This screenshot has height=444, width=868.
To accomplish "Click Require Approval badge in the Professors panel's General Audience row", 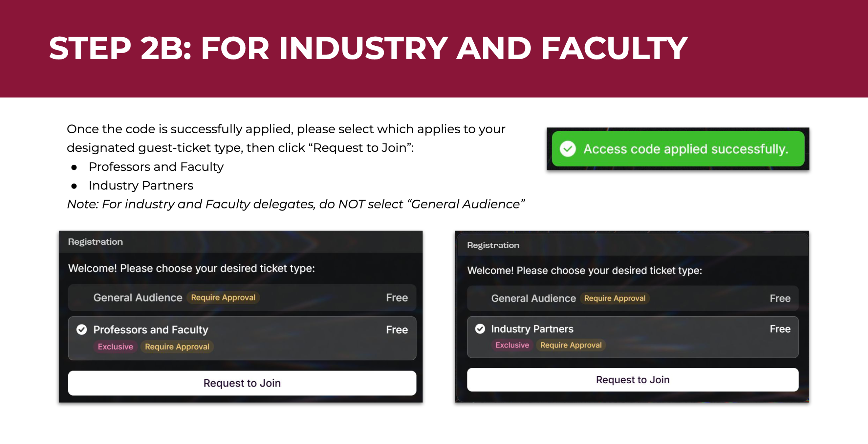I will pyautogui.click(x=223, y=298).
